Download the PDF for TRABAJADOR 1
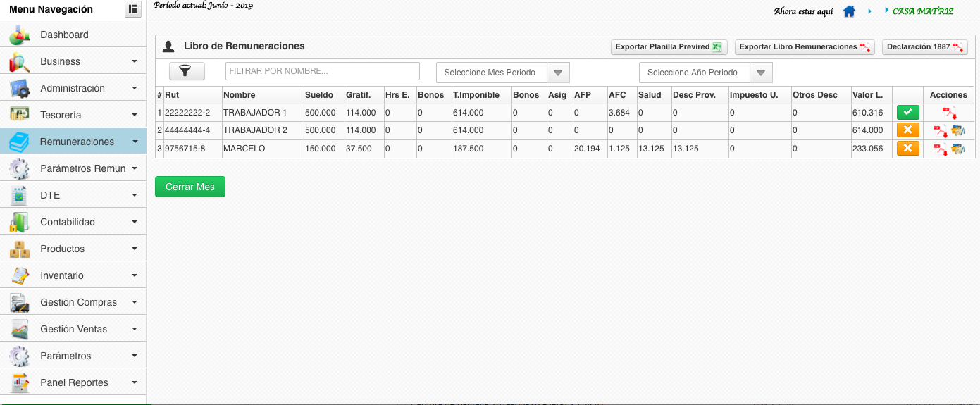This screenshot has height=405, width=980. (x=949, y=113)
